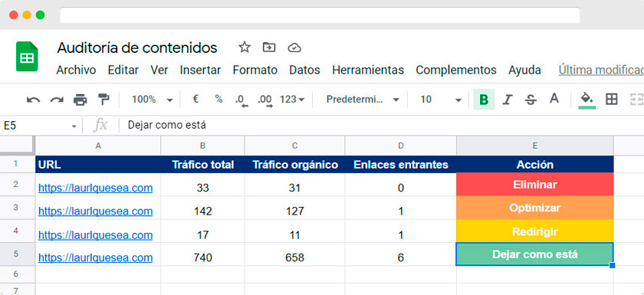Screen dimensions: 644x295
Task: Open the Archivo menu
Action: coord(76,70)
